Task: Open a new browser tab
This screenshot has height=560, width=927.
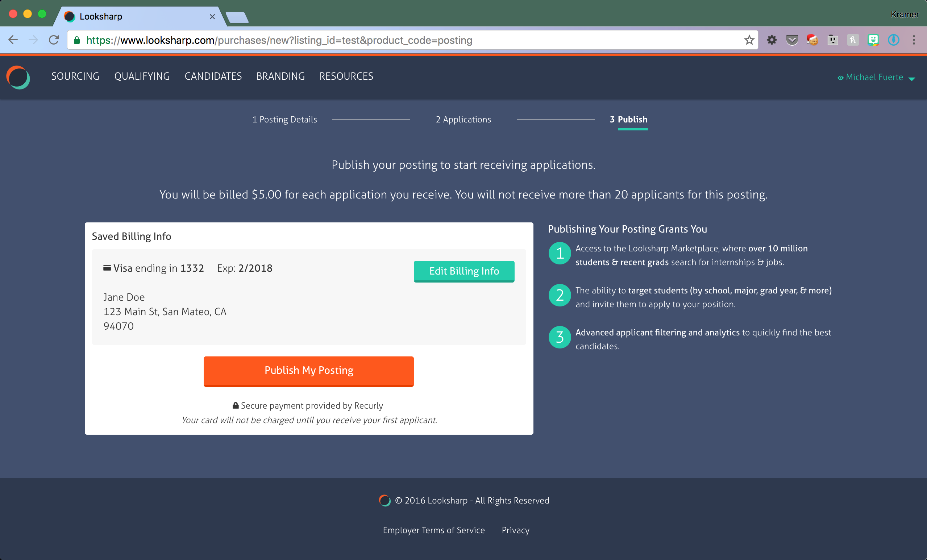Action: click(237, 17)
